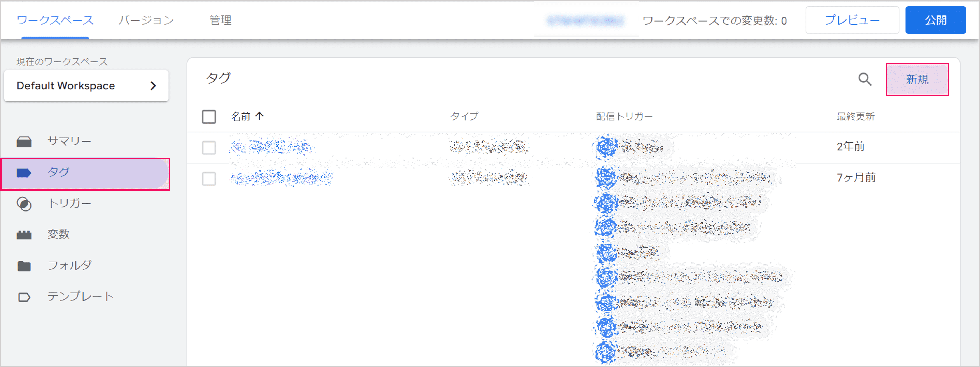Click the 7ヶ月前 last-updated cell

[x=856, y=178]
